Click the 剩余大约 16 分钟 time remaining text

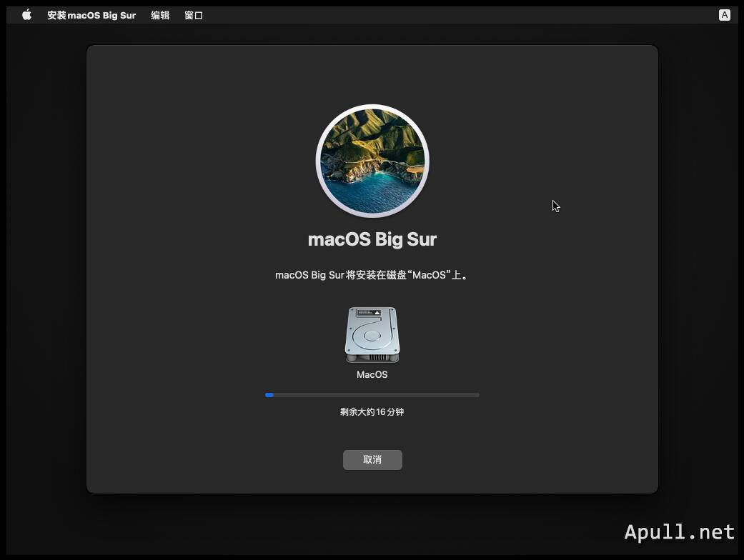(x=372, y=412)
